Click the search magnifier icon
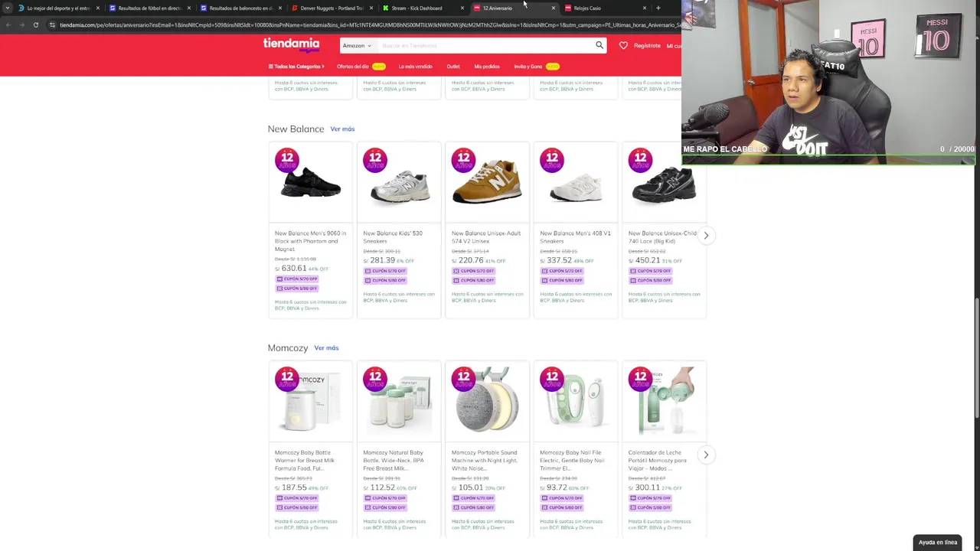Screen dimensions: 980x551 pos(599,45)
